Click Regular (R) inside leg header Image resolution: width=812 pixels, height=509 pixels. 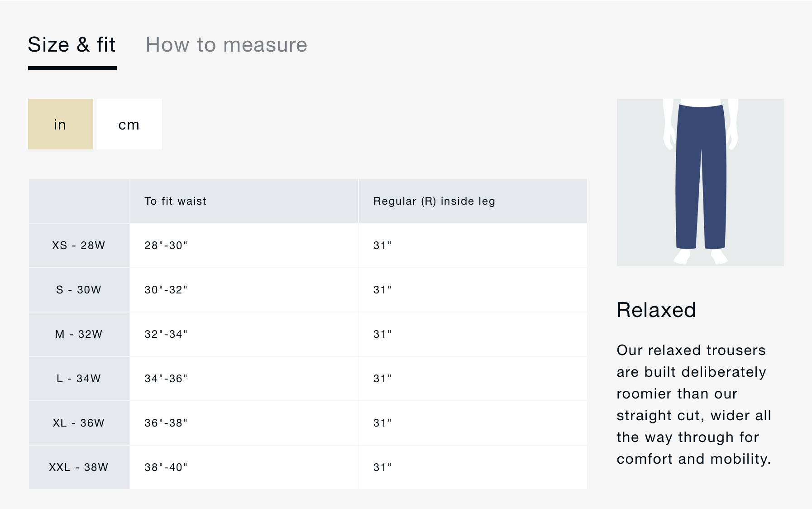point(434,201)
